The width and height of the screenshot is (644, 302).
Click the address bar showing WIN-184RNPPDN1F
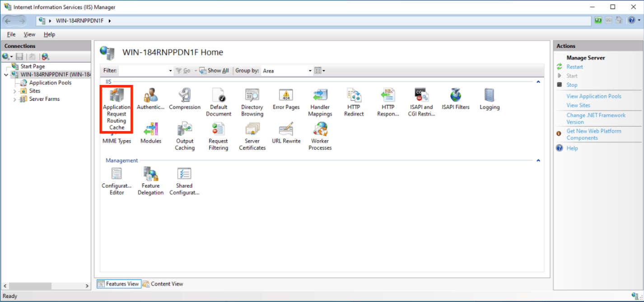coord(313,21)
